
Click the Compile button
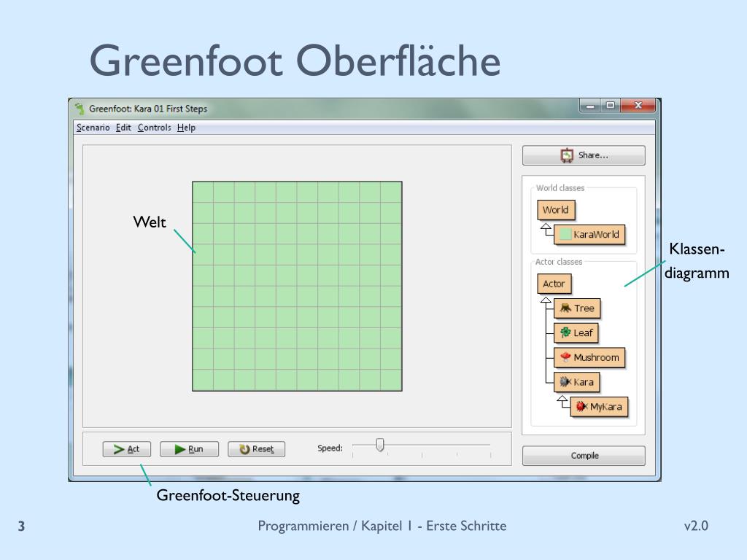(x=584, y=456)
